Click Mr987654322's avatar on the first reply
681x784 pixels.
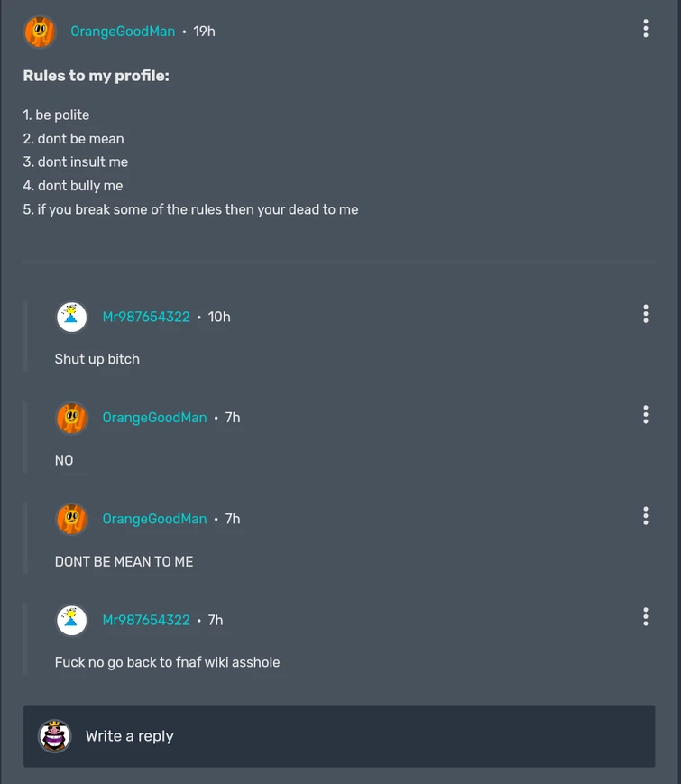[x=71, y=317]
